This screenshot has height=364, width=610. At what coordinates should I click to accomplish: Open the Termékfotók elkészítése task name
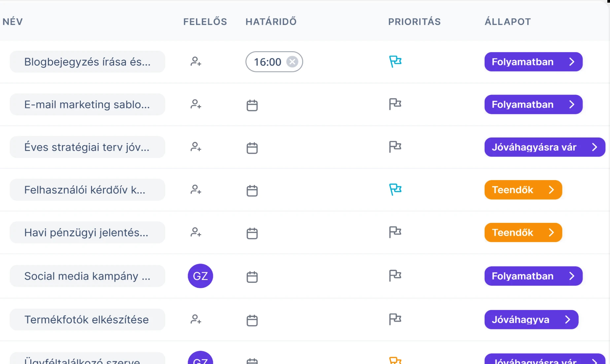point(87,319)
